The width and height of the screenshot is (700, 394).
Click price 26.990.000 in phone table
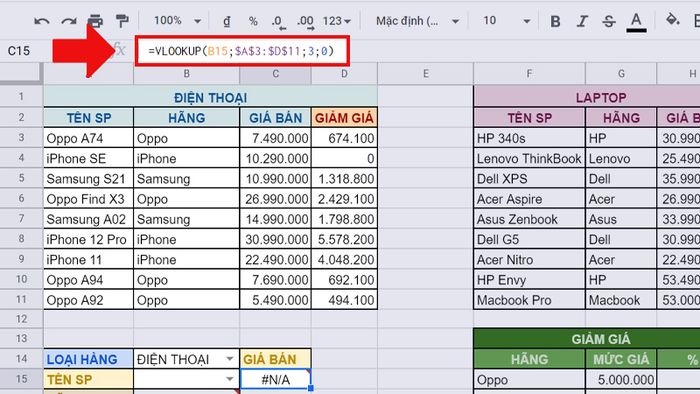[275, 199]
